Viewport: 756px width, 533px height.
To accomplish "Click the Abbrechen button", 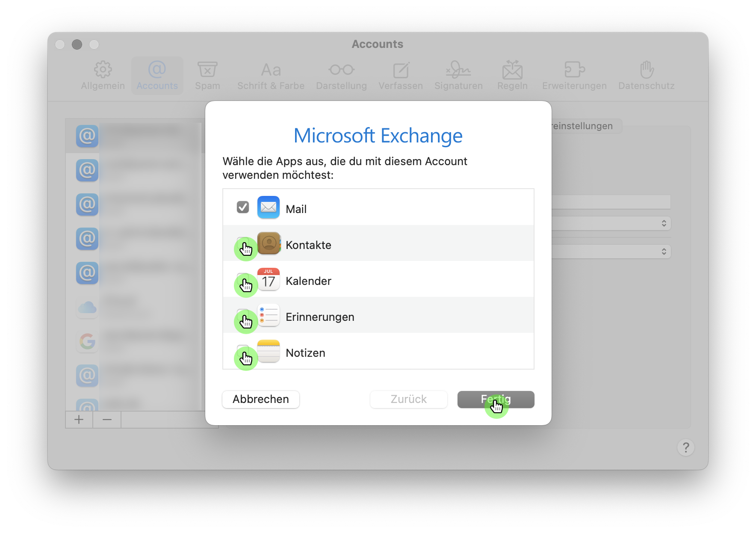I will (261, 399).
